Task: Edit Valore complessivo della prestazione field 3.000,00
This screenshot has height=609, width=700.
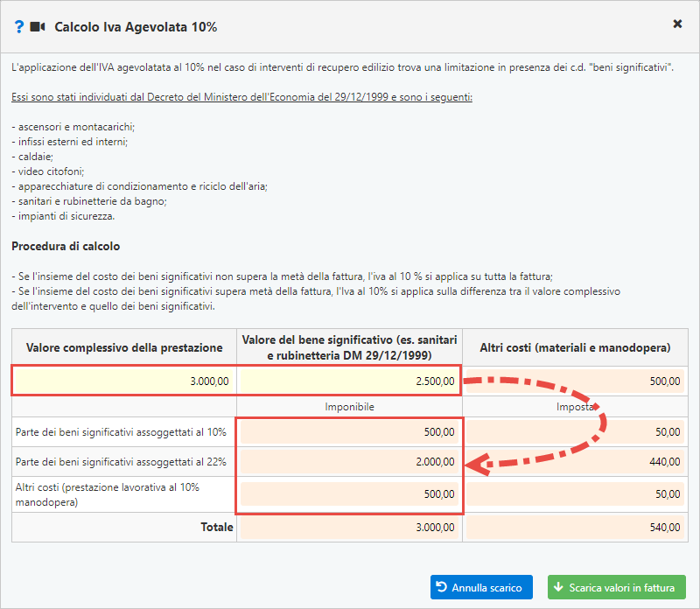Action: (x=124, y=381)
